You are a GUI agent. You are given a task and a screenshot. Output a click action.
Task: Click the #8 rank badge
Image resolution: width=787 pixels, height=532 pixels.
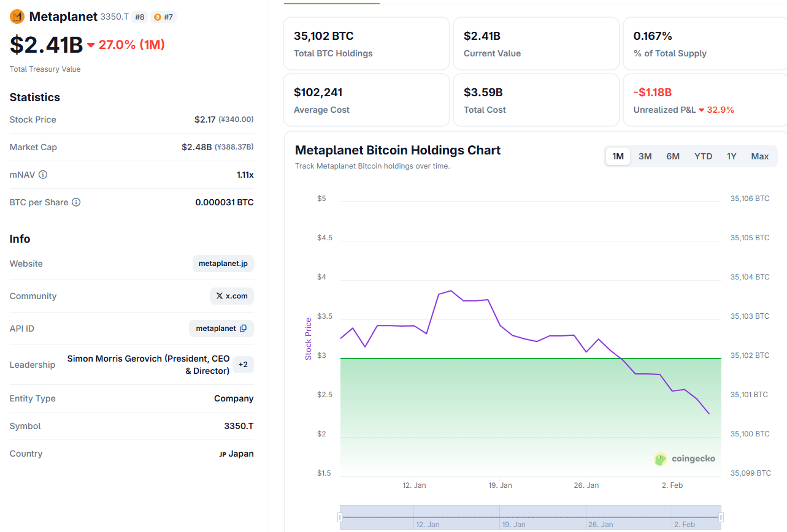(139, 17)
